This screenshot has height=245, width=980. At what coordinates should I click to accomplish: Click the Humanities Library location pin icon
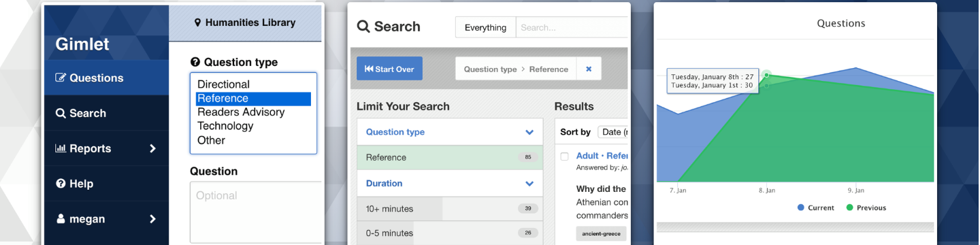pyautogui.click(x=198, y=22)
